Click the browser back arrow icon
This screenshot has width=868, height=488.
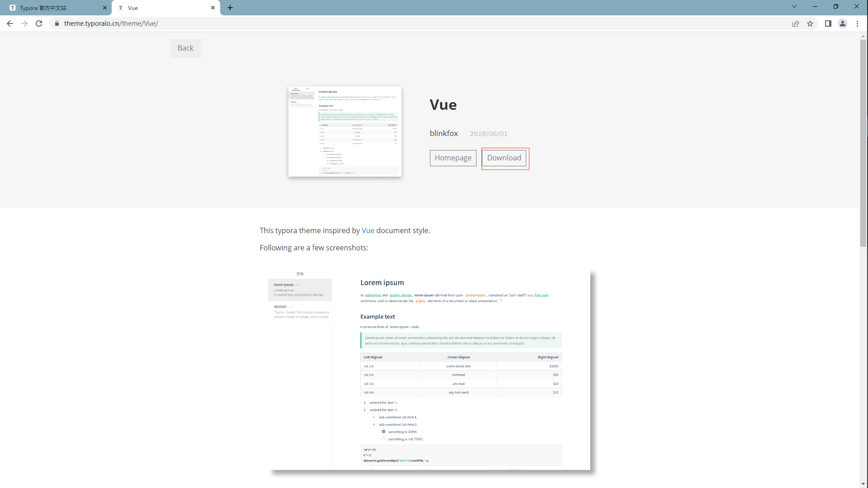tap(10, 23)
